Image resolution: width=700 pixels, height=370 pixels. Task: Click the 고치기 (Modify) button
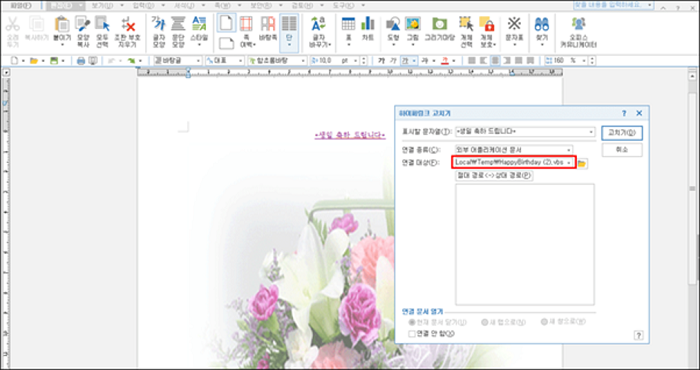click(622, 133)
